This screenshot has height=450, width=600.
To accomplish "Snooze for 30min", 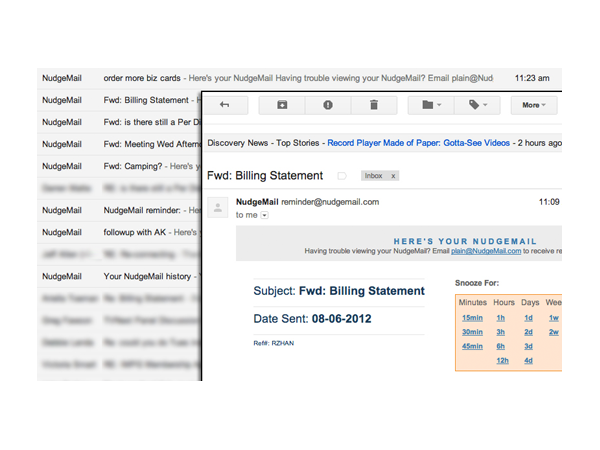I will pos(472,332).
